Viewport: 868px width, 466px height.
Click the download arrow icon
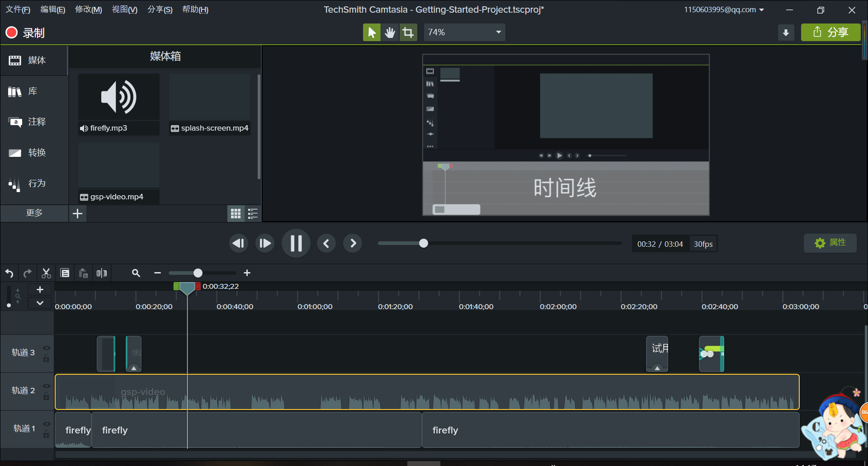pyautogui.click(x=786, y=33)
